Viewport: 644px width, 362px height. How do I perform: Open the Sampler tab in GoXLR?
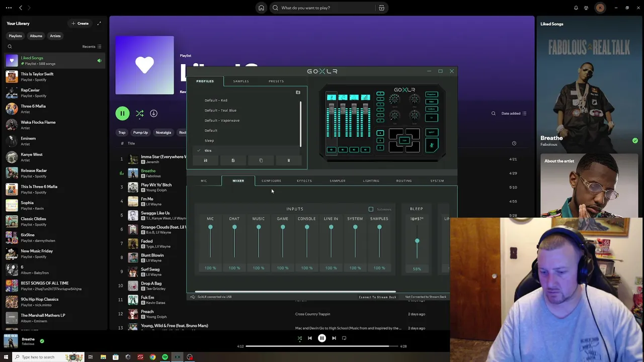338,180
